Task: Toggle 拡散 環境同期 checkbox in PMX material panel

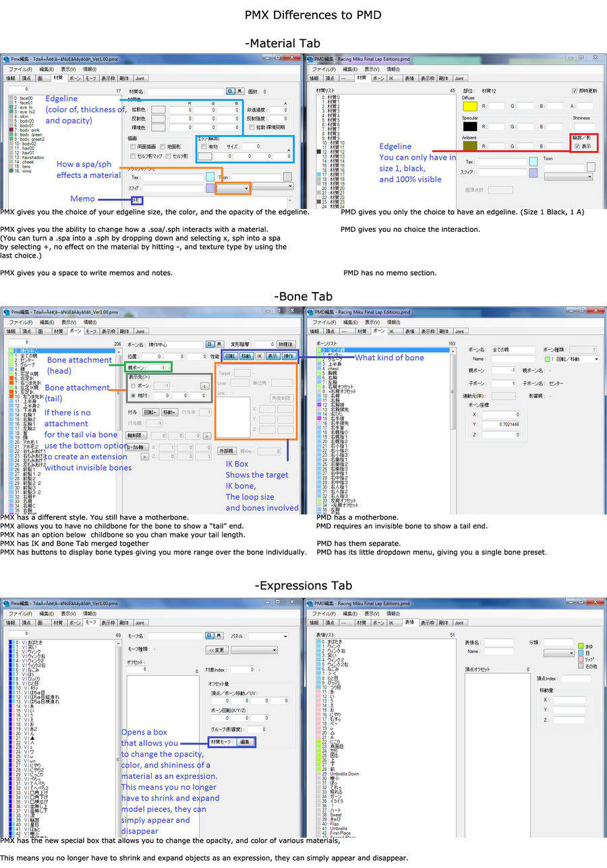Action: click(251, 127)
